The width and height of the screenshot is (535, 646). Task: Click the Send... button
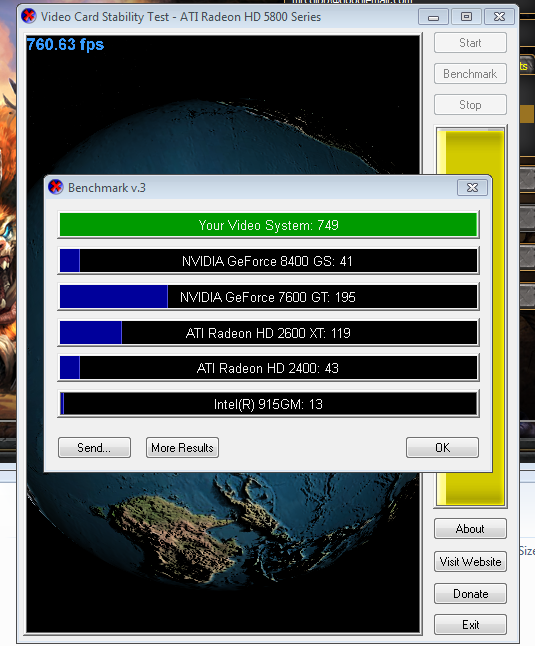[x=94, y=447]
